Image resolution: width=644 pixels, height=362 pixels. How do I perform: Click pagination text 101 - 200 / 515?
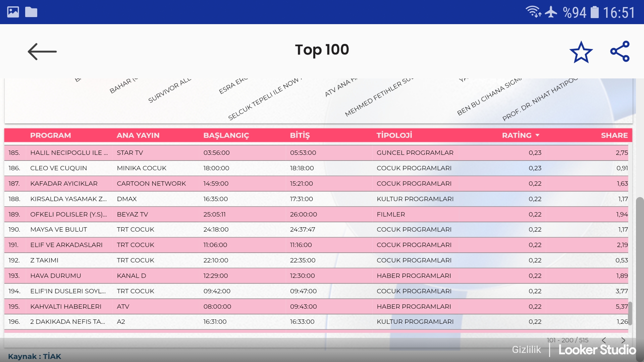(568, 340)
